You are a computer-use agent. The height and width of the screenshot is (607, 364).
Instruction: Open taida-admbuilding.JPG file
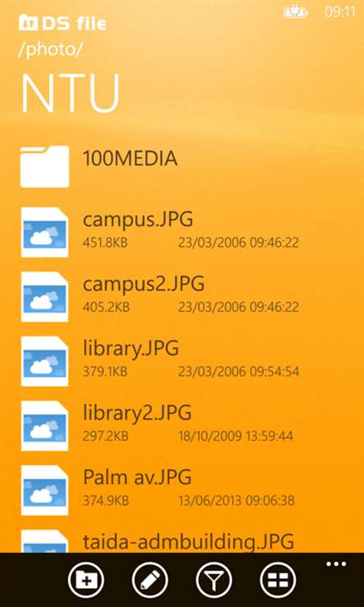click(188, 542)
